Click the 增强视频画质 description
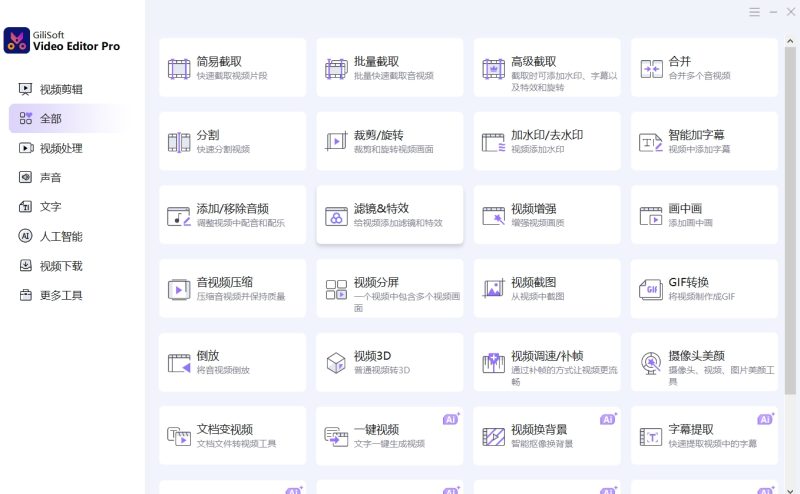This screenshot has width=800, height=494. [538, 223]
